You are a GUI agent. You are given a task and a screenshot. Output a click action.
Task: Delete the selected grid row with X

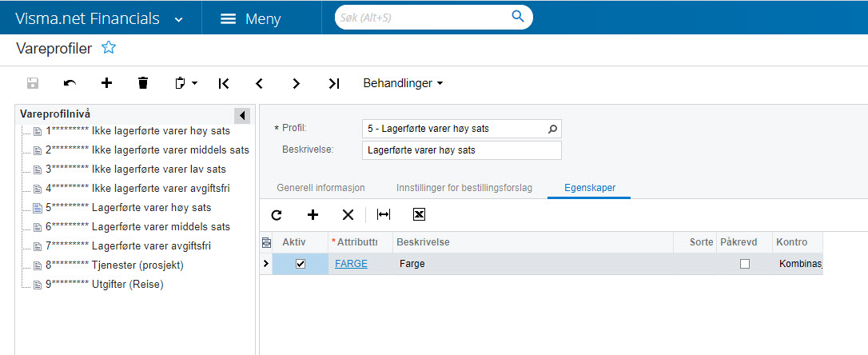point(348,215)
